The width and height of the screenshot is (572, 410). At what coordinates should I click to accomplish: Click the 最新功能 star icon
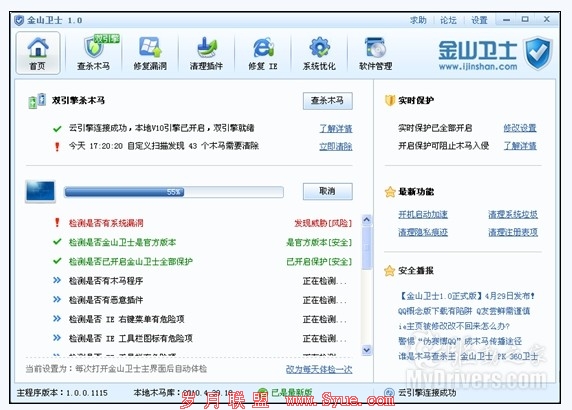click(390, 192)
